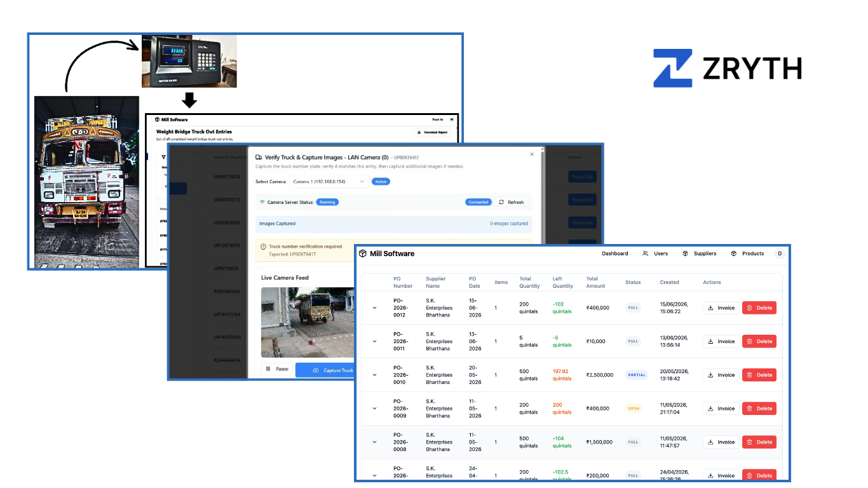Click vehicle number RJ05GB1436
Viewport: 868px width, 488px height.
click(227, 291)
